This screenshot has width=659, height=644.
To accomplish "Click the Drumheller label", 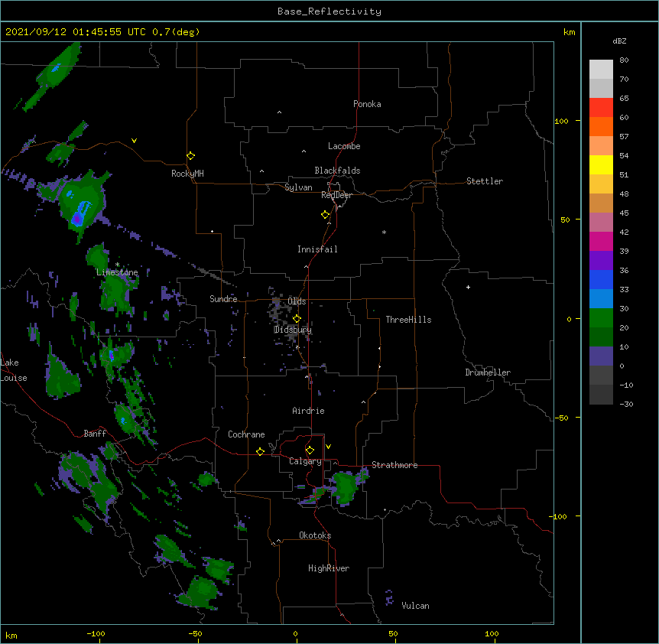I will (488, 372).
